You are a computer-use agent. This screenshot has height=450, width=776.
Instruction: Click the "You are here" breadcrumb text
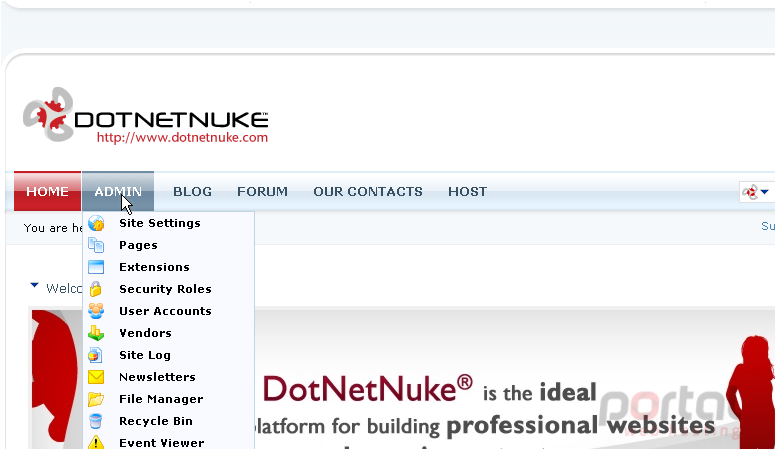53,228
